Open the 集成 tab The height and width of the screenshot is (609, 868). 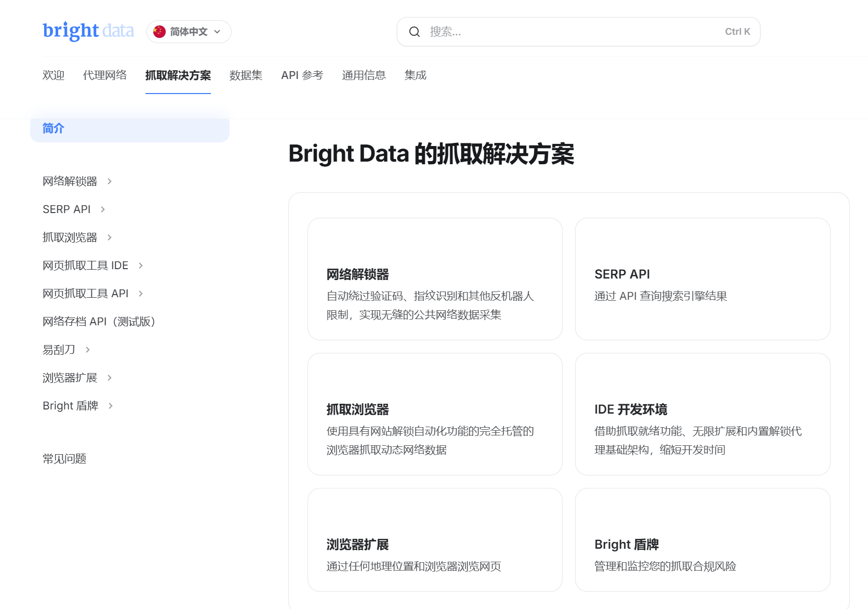pos(416,75)
